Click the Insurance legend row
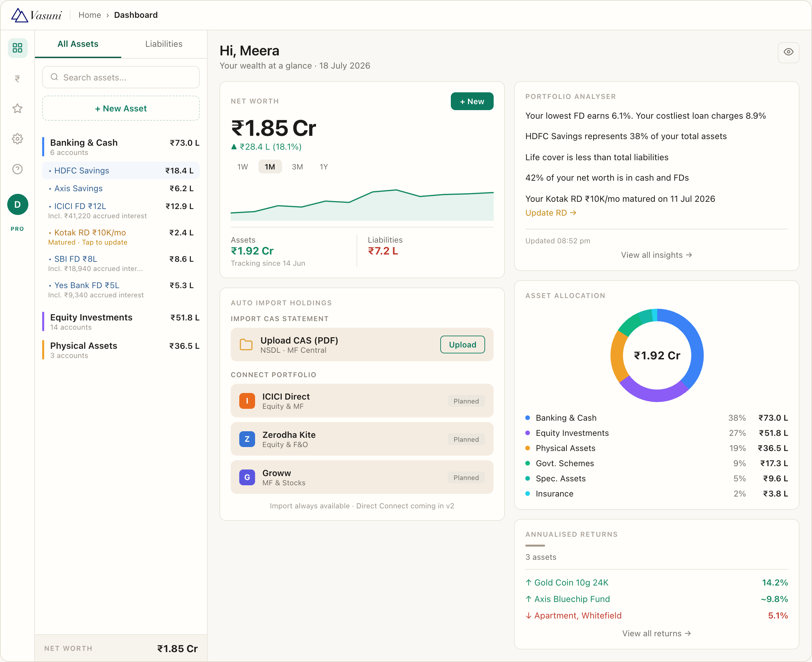 point(656,494)
